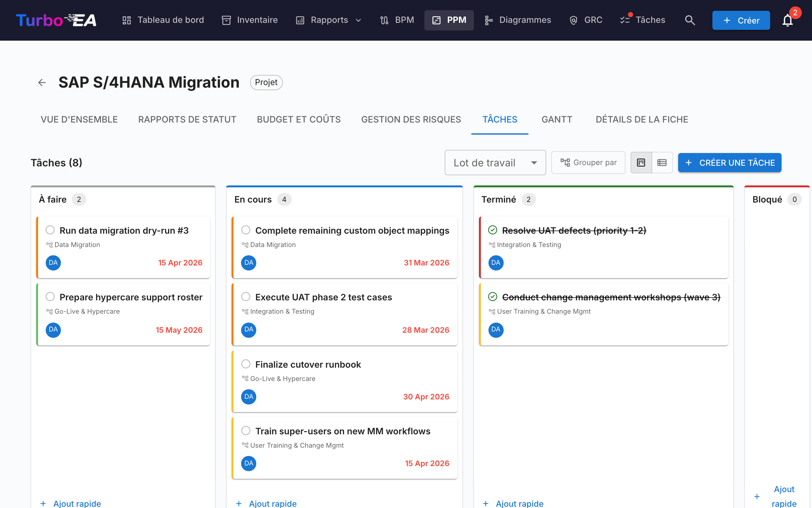Open the Finalize cutover runbook card title
Screen dimensions: 812x508
click(x=308, y=364)
